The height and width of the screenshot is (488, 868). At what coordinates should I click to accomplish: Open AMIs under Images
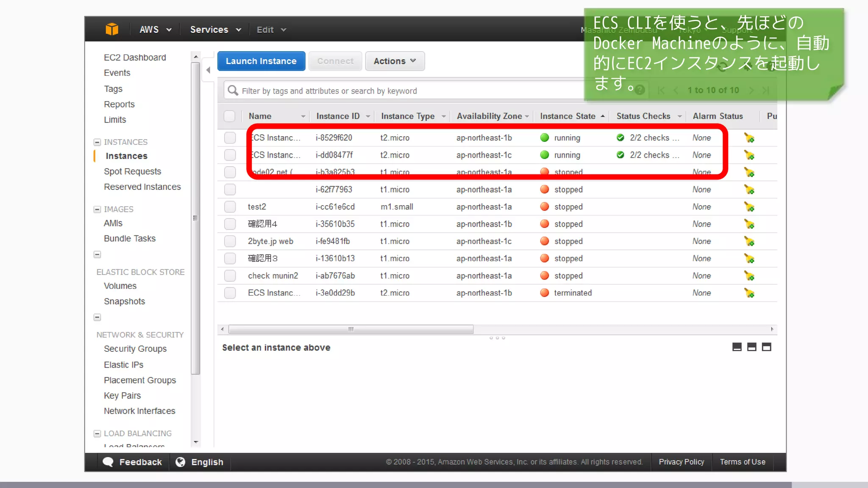click(x=113, y=223)
